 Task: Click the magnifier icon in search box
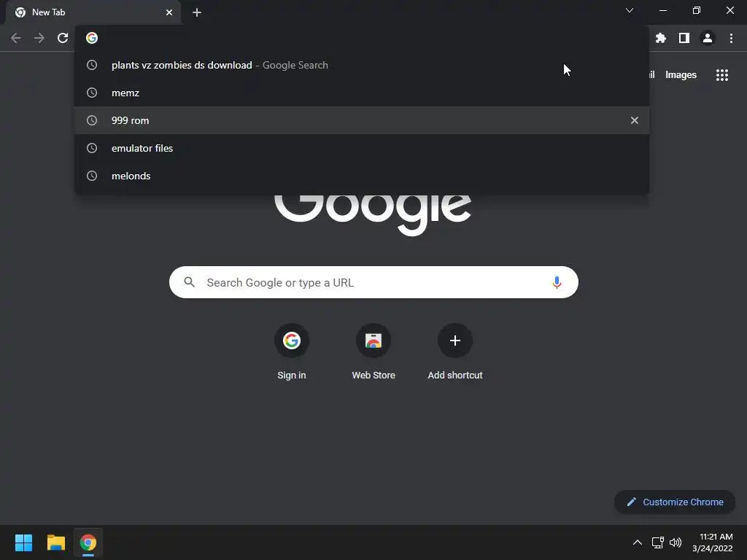point(190,282)
